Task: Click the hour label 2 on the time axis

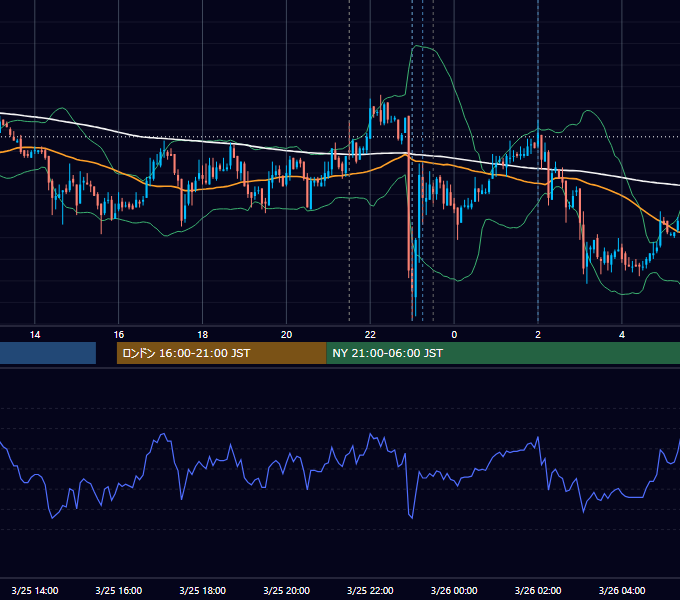Action: point(538,335)
